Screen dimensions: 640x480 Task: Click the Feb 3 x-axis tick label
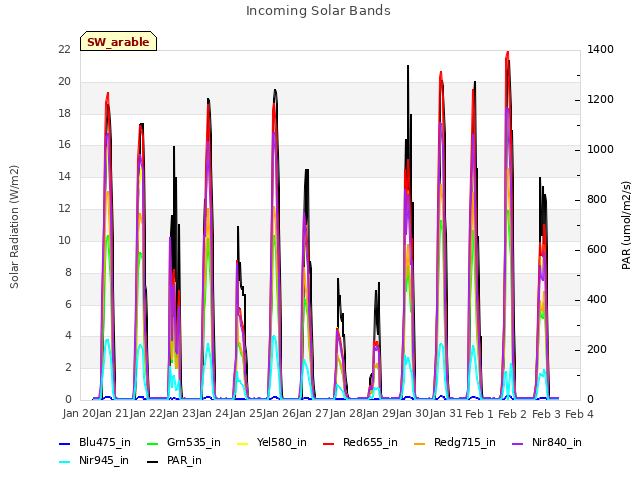[546, 414]
